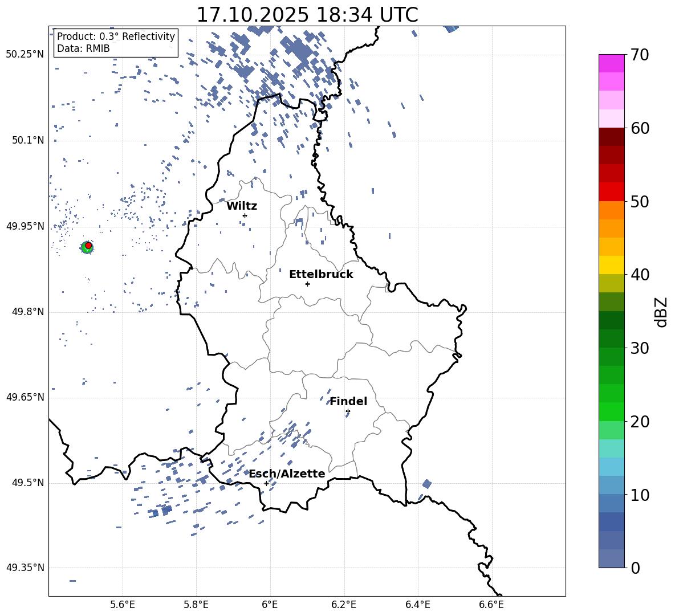Click the Esch/Alzette station cross marker
Image resolution: width=675 pixels, height=616 pixels.
pyautogui.click(x=266, y=483)
